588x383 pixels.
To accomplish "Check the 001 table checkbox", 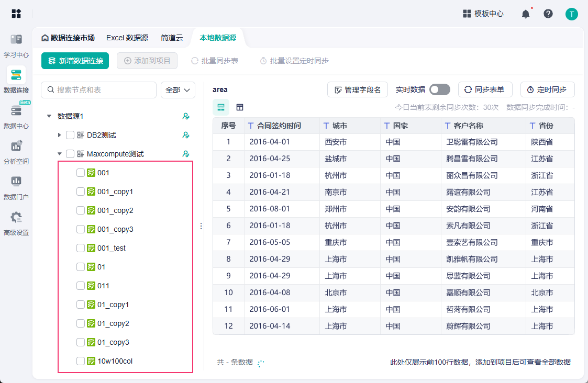I will 80,173.
